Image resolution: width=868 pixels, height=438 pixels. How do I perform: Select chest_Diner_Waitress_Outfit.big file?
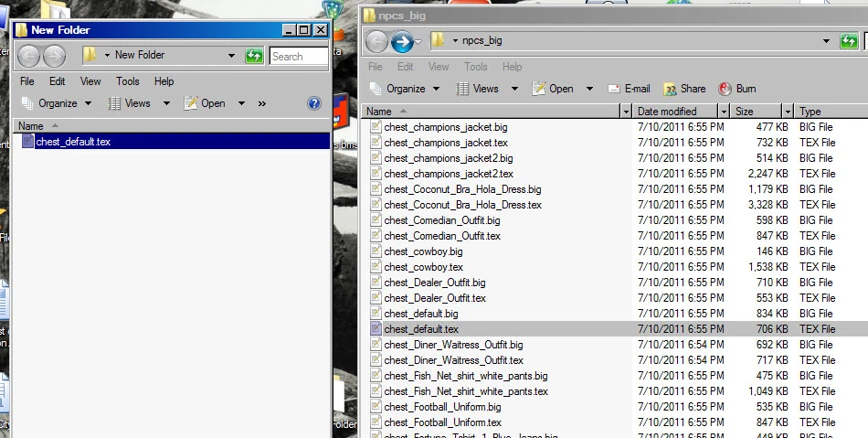click(453, 344)
